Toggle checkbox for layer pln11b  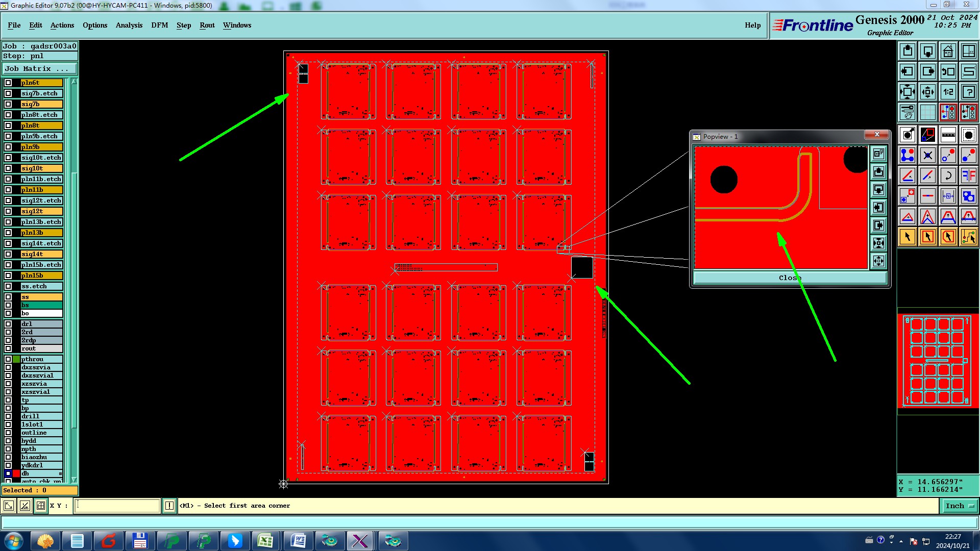point(8,190)
